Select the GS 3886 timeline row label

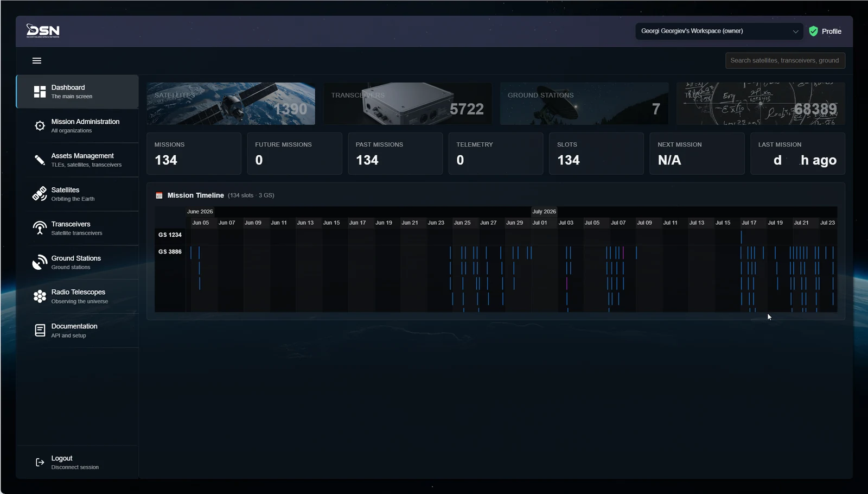pyautogui.click(x=170, y=252)
